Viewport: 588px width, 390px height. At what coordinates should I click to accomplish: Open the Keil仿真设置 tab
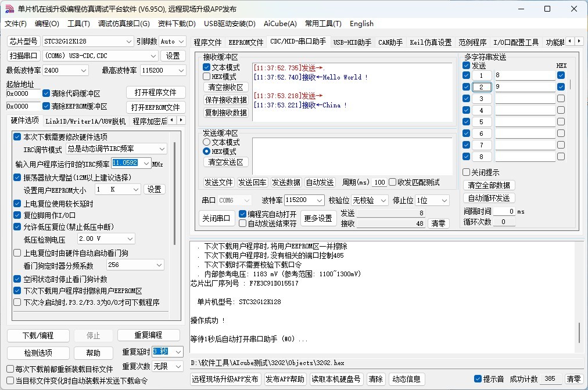click(x=431, y=42)
